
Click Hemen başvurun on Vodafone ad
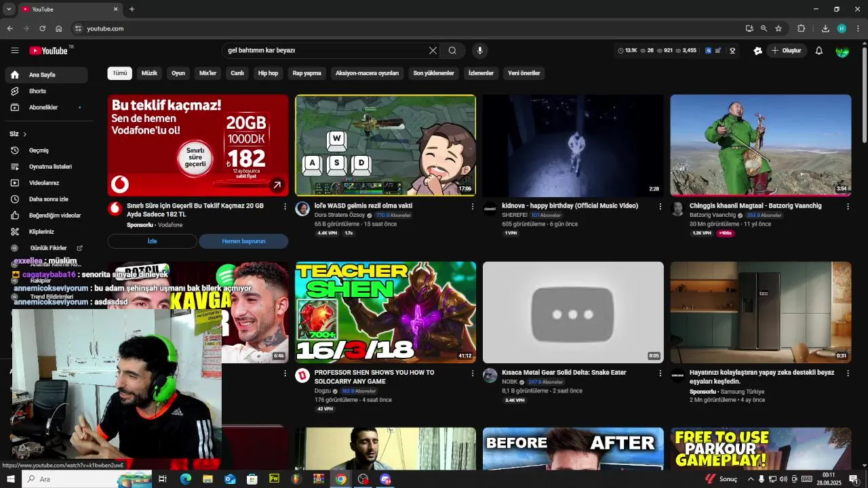[x=243, y=241]
